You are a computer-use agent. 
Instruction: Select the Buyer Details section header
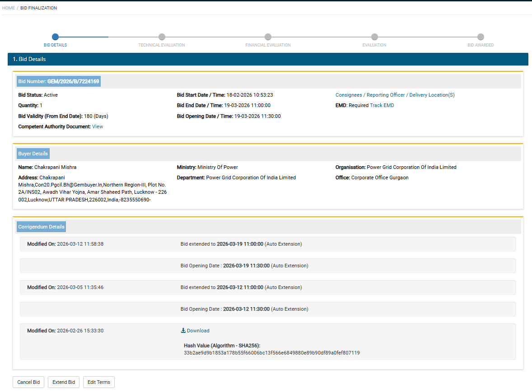click(x=33, y=154)
